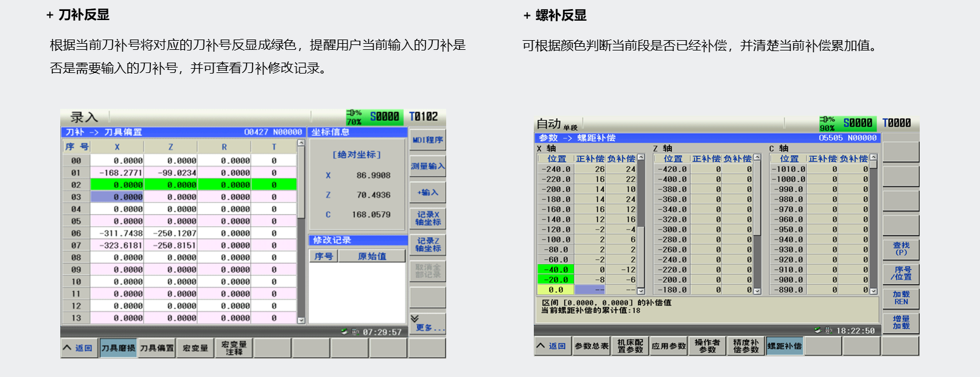Open the 宏变量 tab
980x377 pixels.
click(x=195, y=348)
